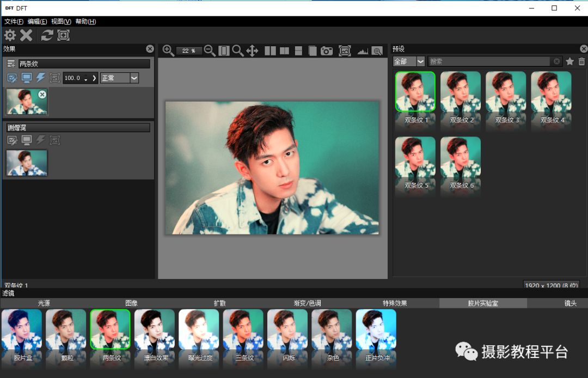The height and width of the screenshot is (378, 588).
Task: Click the show original image icon
Action: click(345, 51)
